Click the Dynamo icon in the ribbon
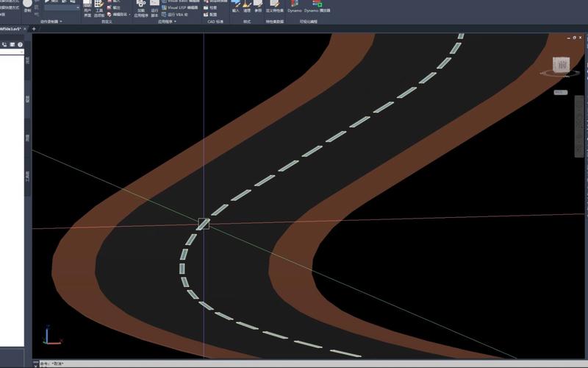 coord(294,6)
